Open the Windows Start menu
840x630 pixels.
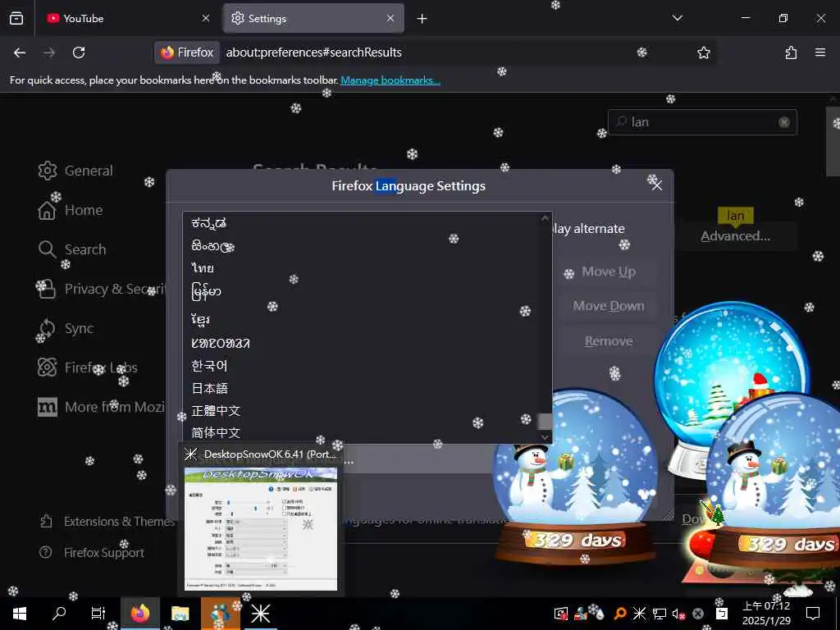(20, 614)
